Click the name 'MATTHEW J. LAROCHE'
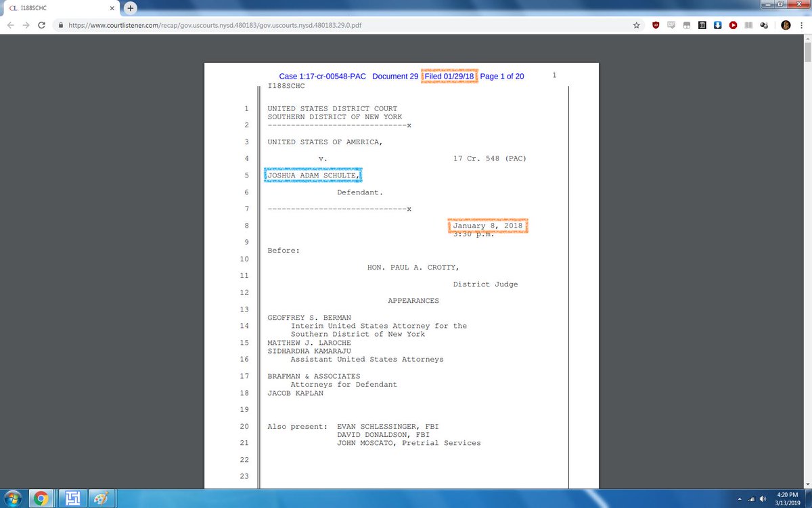This screenshot has width=812, height=508. click(309, 343)
